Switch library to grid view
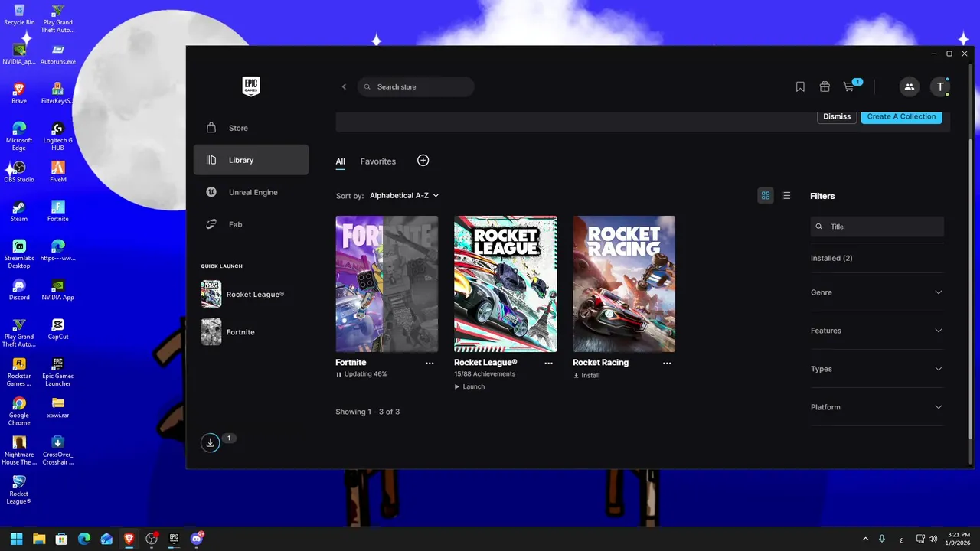The height and width of the screenshot is (551, 980). coord(765,196)
